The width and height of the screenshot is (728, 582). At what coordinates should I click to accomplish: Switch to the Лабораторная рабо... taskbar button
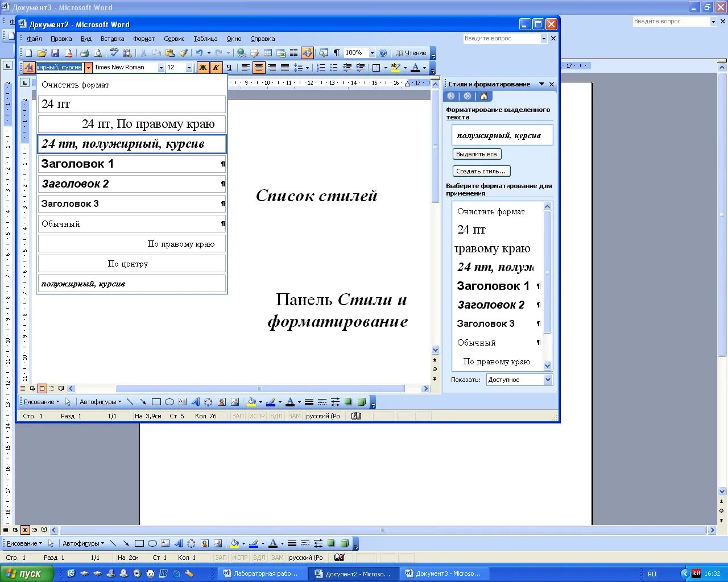[262, 574]
